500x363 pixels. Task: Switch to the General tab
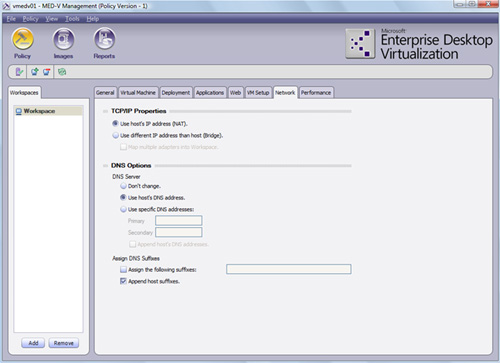pyautogui.click(x=105, y=93)
